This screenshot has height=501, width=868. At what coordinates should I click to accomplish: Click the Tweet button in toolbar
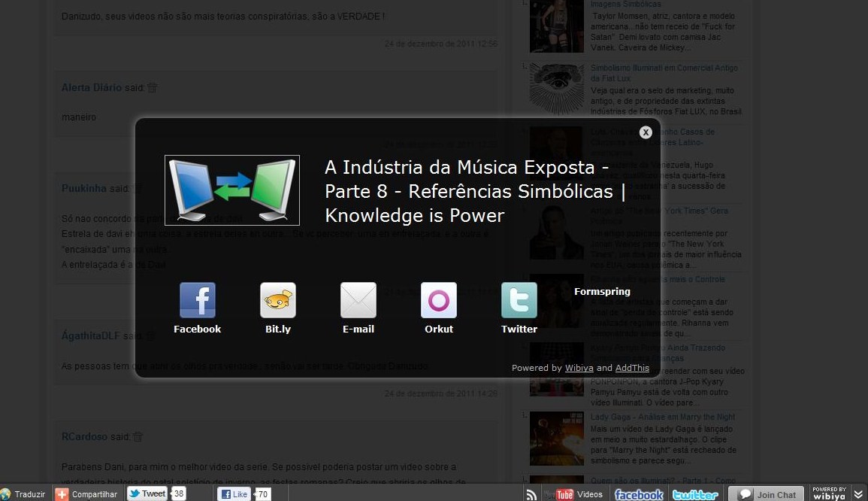[x=147, y=493]
